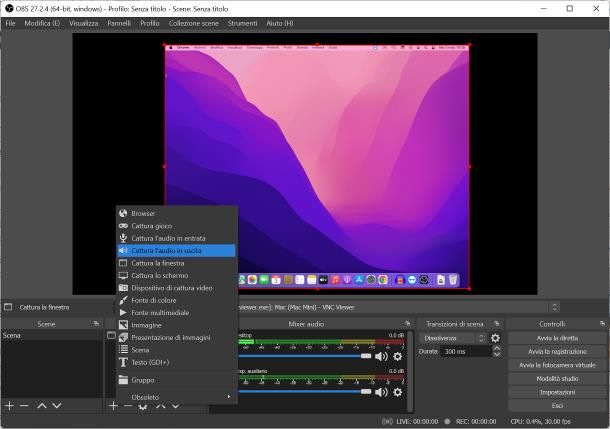Remove the selected scene with the minus icon
Screen dimensions: 610x429
pyautogui.click(x=24, y=406)
